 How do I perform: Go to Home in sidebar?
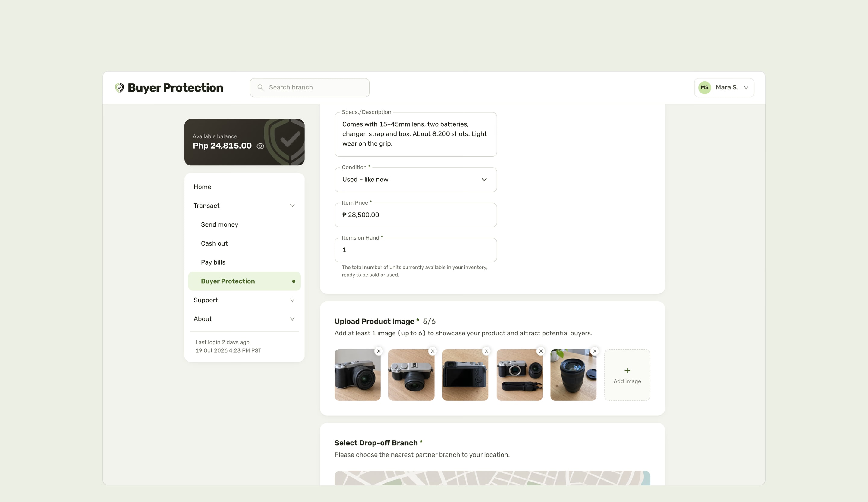click(x=244, y=187)
